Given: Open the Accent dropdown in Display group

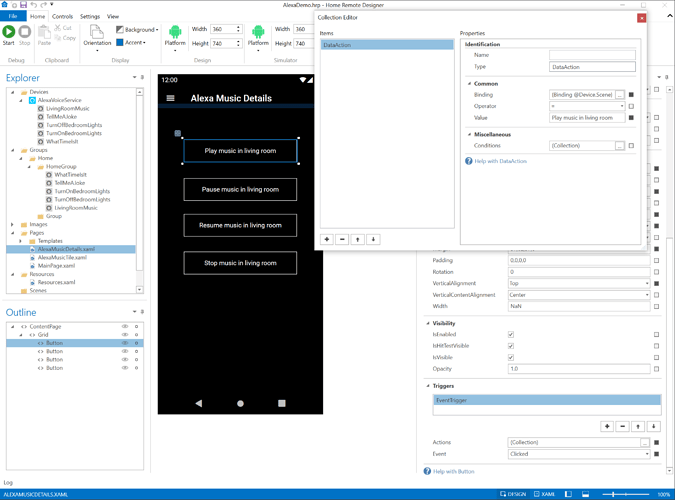Looking at the screenshot, I should 131,43.
